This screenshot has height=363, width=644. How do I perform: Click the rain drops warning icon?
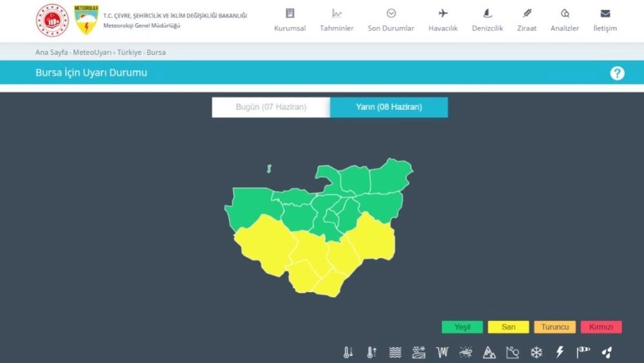point(607,353)
